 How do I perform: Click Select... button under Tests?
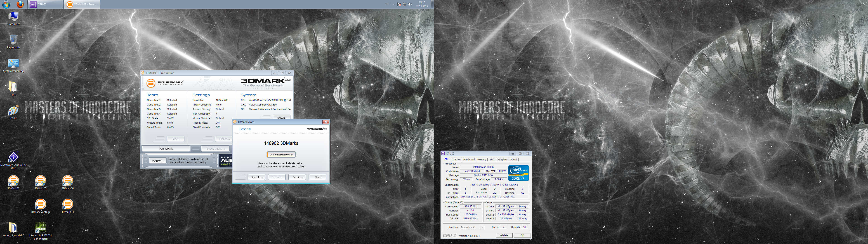coord(176,139)
